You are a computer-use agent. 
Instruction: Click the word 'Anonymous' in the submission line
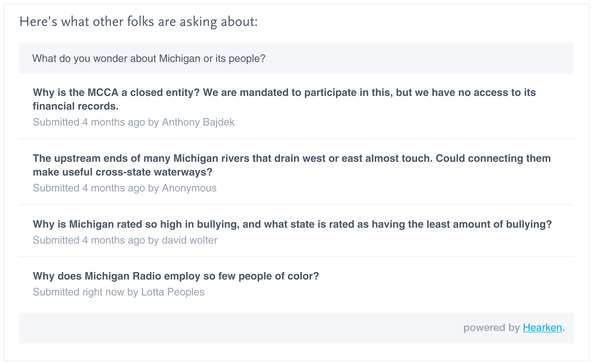click(x=189, y=188)
